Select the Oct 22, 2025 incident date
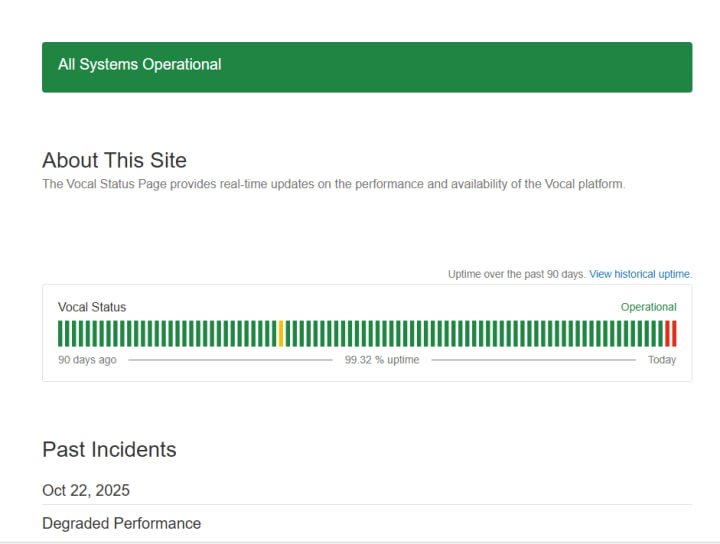The width and height of the screenshot is (720, 544). tap(86, 490)
